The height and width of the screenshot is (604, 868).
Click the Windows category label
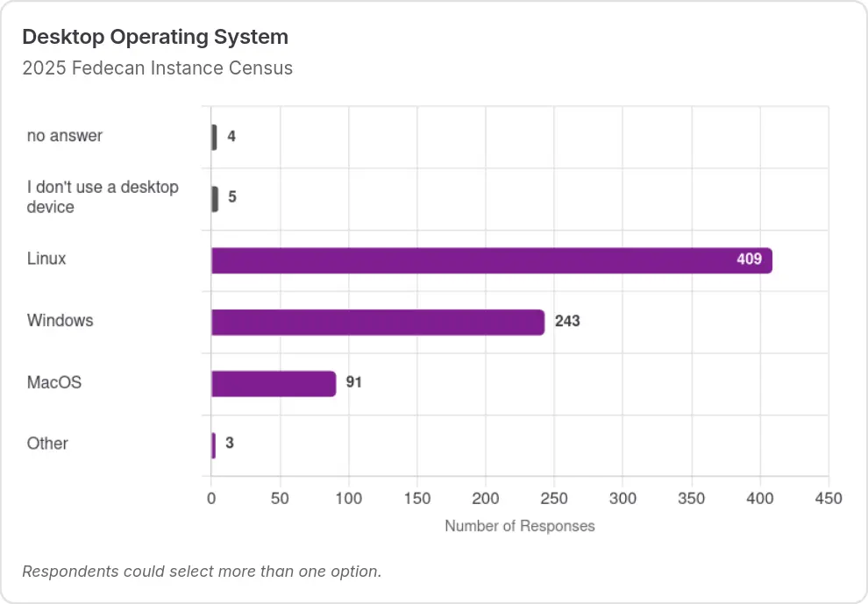pos(60,321)
